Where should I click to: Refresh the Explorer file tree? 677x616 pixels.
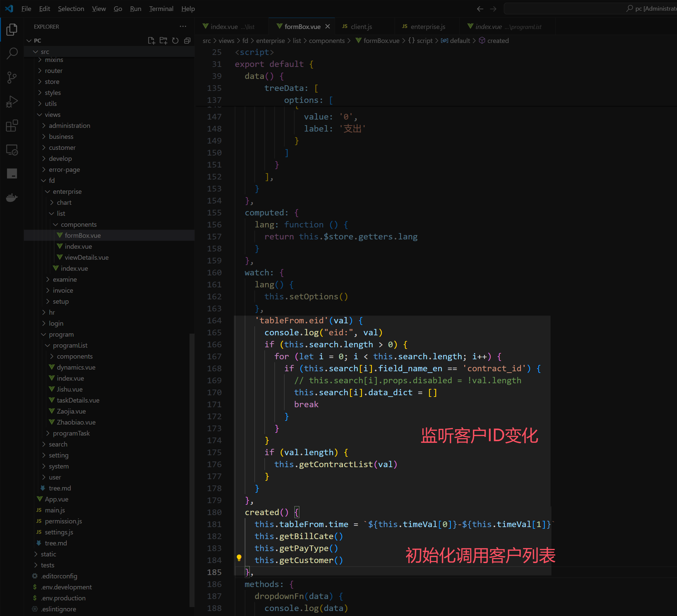(175, 41)
